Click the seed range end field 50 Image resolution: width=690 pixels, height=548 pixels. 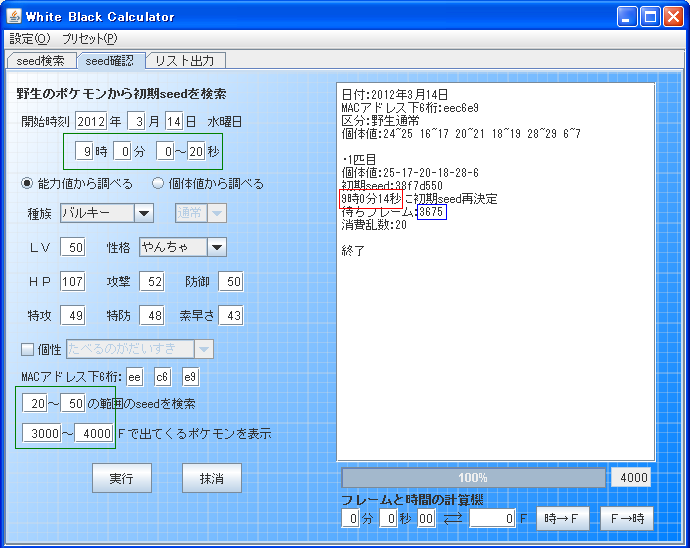(73, 403)
